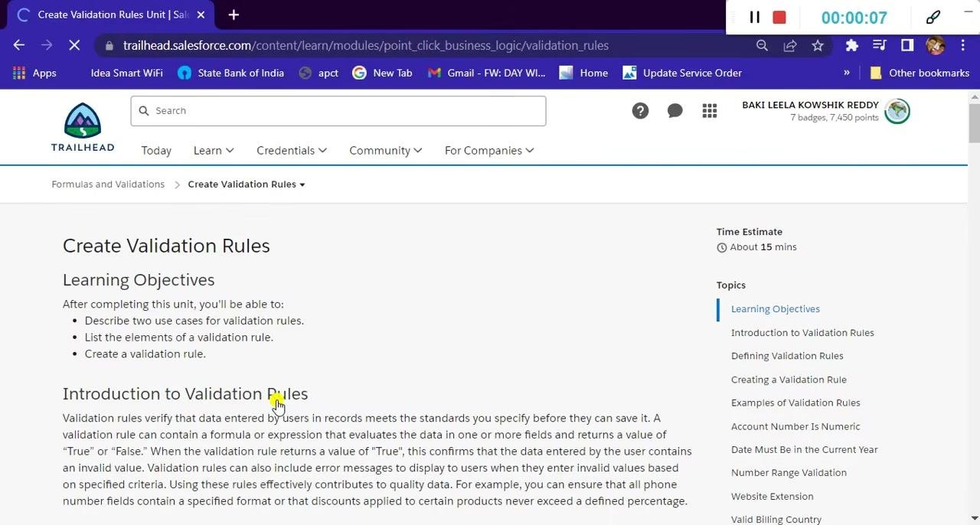Click the URL in the address bar
Viewport: 980px width, 525px height.
(x=366, y=45)
